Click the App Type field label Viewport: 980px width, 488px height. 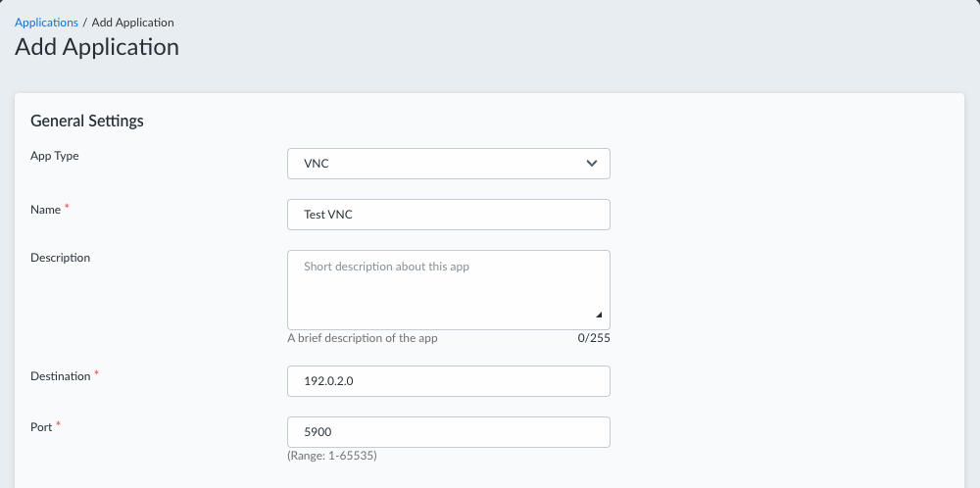click(55, 156)
